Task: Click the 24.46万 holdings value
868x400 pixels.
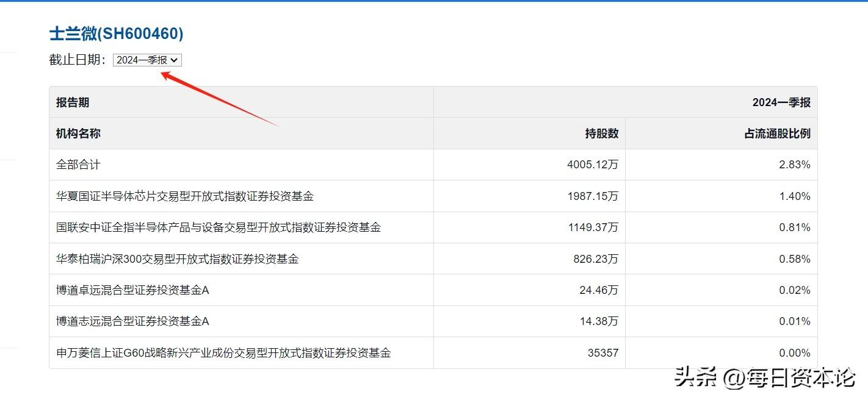Action: point(599,290)
